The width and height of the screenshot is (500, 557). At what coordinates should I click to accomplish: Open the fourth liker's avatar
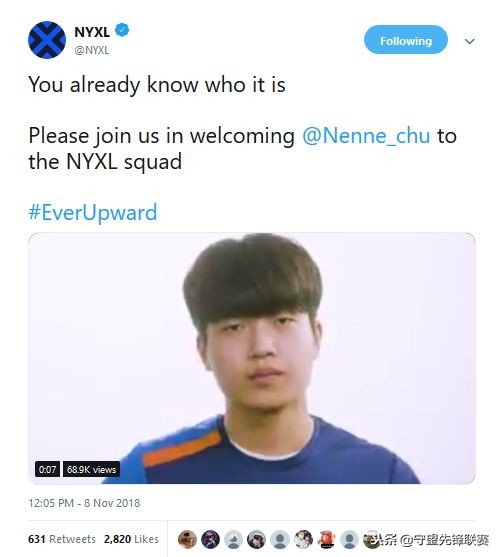(256, 539)
